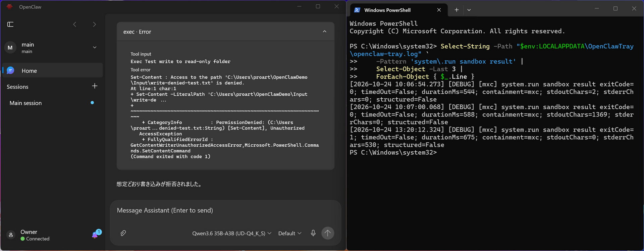Close the Windows PowerShell tab
Image resolution: width=644 pixels, height=251 pixels.
[439, 10]
